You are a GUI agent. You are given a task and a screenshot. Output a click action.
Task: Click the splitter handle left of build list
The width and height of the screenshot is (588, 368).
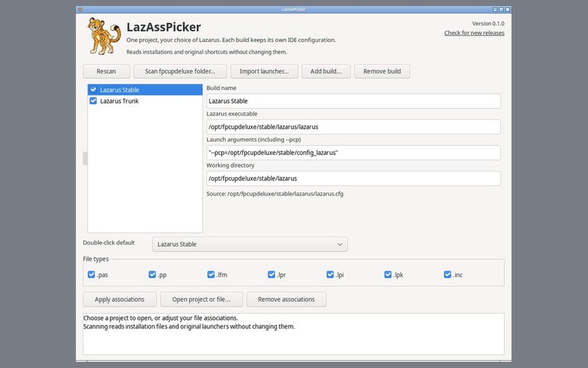click(85, 158)
